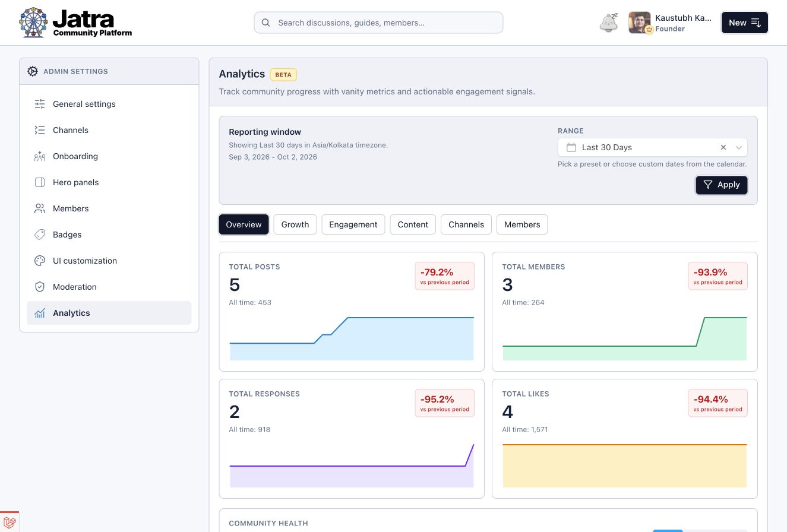Image resolution: width=787 pixels, height=532 pixels.
Task: Click the Total Posts -79.2% change badge
Action: [x=444, y=276]
